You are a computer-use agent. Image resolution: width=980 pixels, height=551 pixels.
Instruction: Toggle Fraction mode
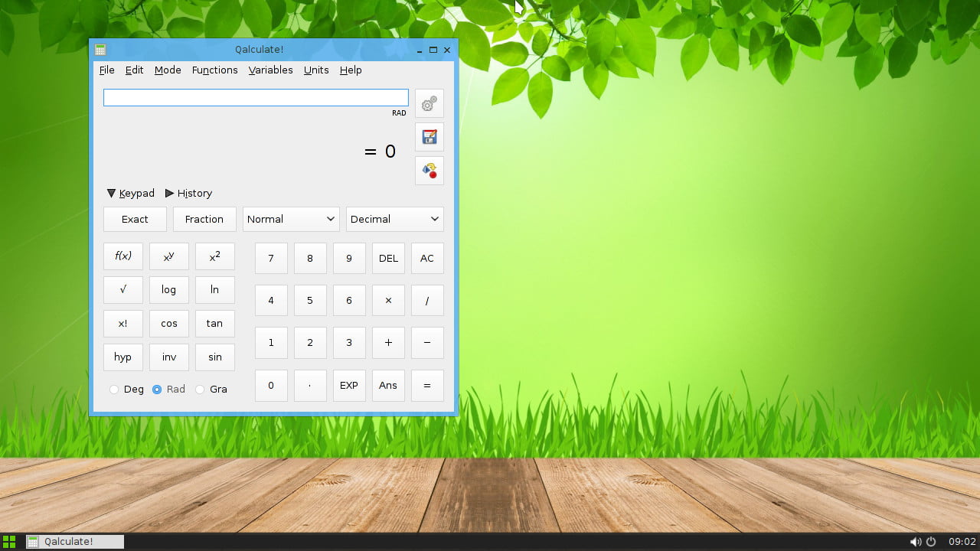(x=204, y=219)
